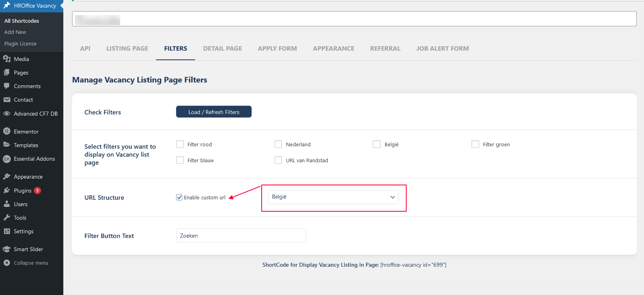This screenshot has height=295, width=644.
Task: Open the Appearance settings tab
Action: (x=333, y=49)
